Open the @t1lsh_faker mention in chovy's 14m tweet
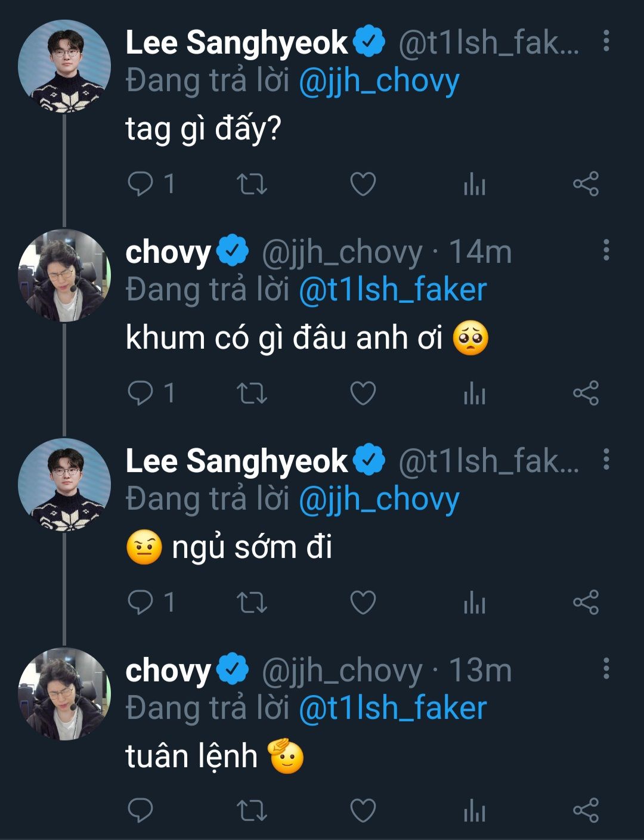 click(392, 290)
